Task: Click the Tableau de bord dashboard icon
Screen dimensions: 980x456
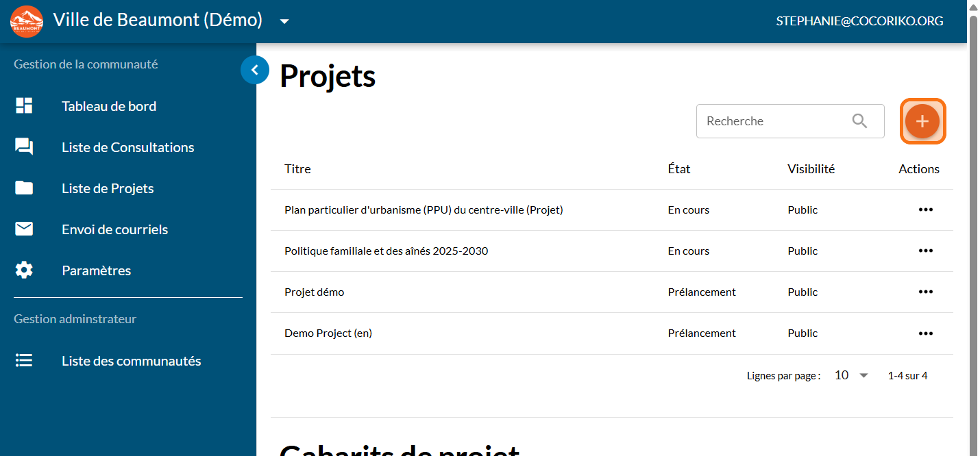Action: [24, 106]
